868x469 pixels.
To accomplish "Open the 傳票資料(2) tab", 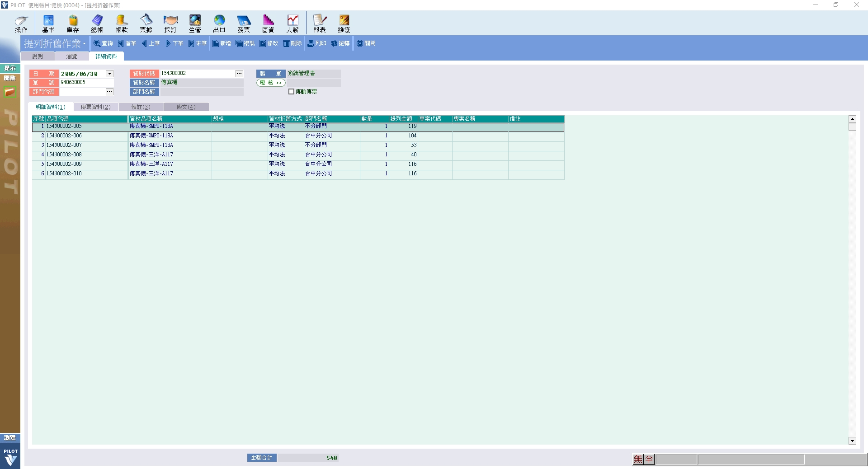I will pos(95,107).
